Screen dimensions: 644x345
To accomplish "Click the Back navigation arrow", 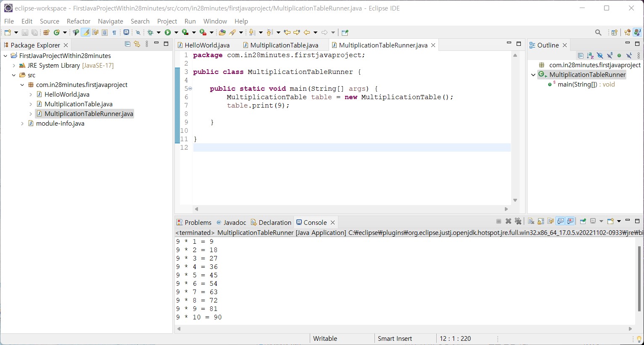I will click(x=306, y=32).
